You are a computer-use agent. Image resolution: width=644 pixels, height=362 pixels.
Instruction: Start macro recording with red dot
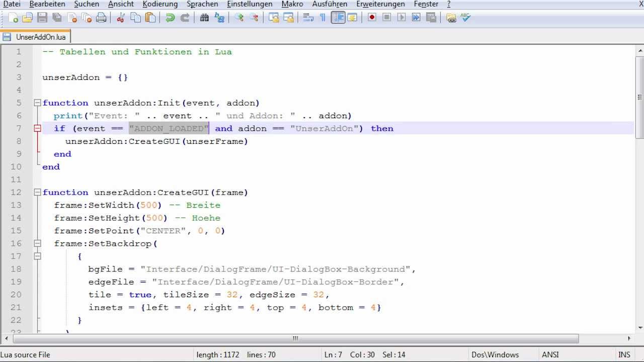coord(372,18)
